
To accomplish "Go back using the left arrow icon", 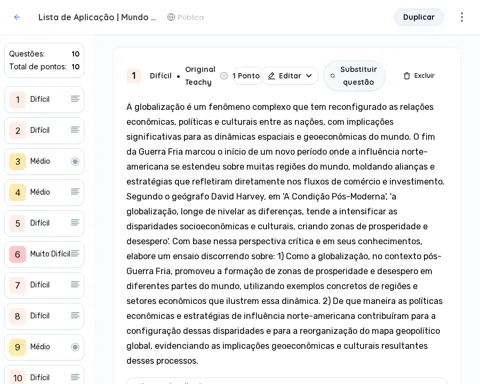I will pyautogui.click(x=17, y=17).
